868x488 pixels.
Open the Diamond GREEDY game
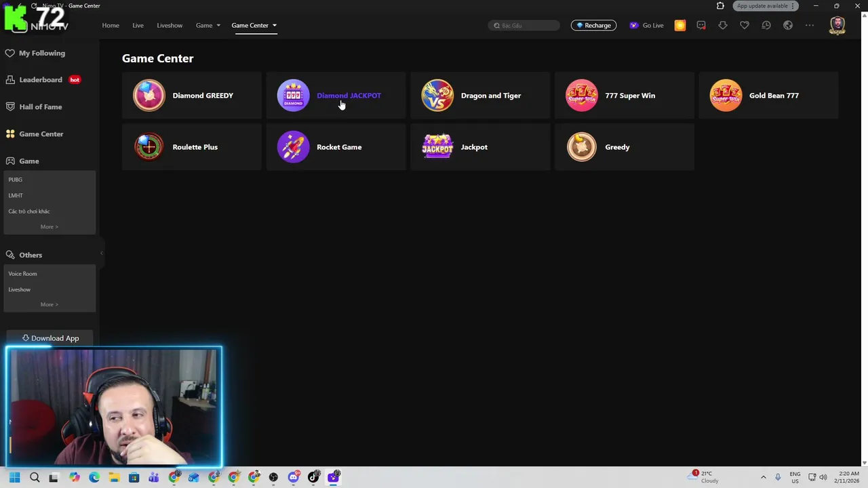(x=192, y=96)
